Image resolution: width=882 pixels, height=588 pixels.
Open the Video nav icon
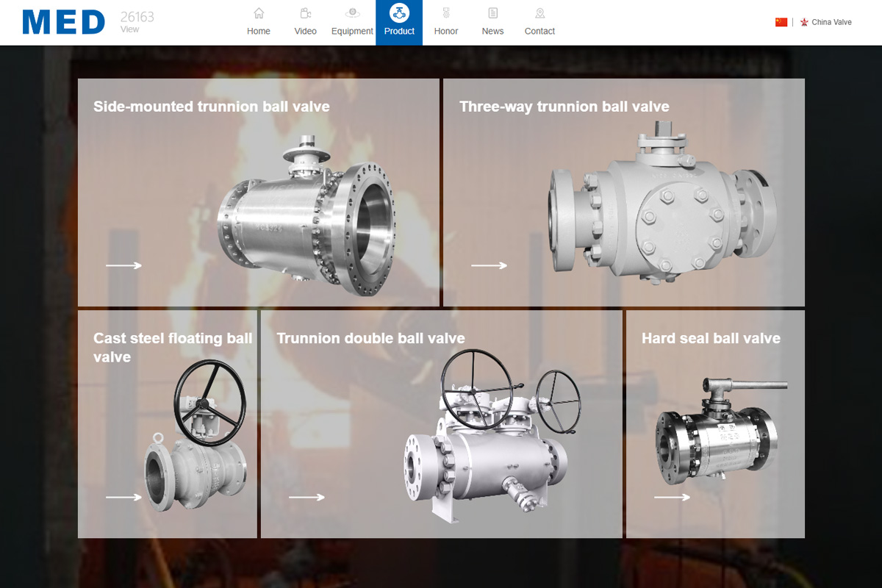coord(306,13)
